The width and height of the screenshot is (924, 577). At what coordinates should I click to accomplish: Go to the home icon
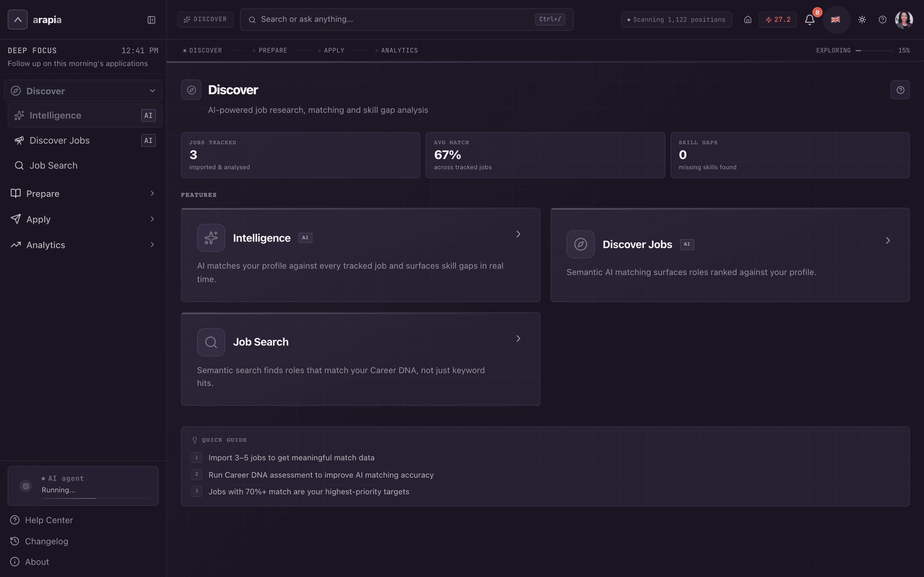pos(748,20)
